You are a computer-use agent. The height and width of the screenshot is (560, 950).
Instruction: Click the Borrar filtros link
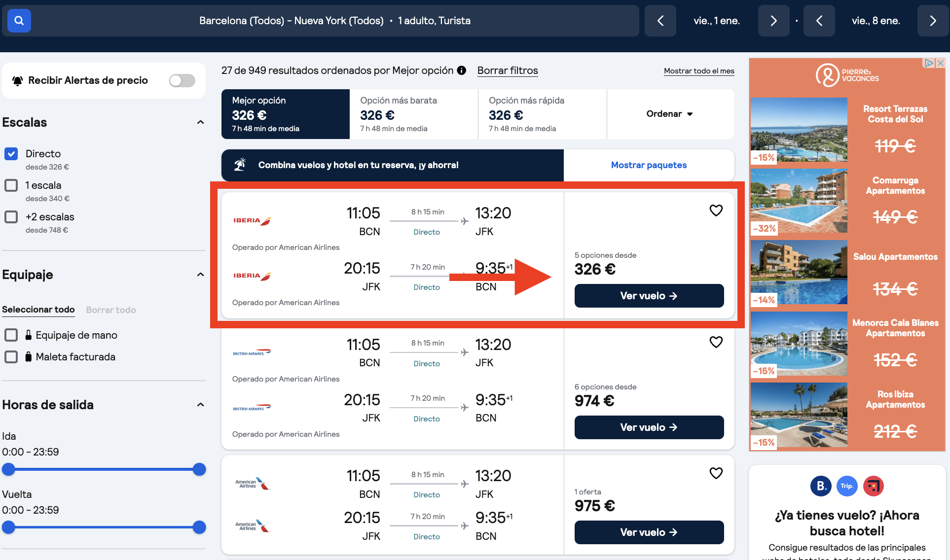(507, 70)
